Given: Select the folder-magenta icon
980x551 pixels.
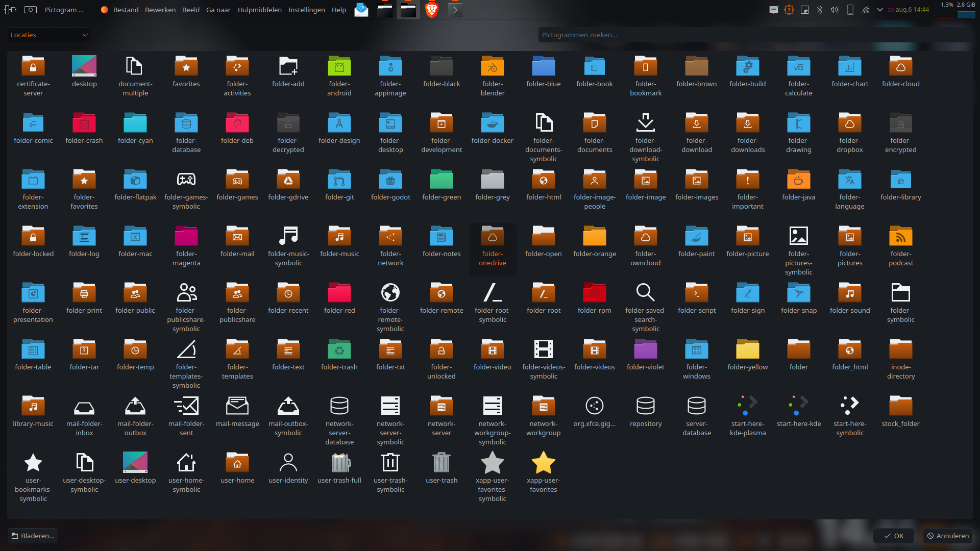Looking at the screenshot, I should click(x=186, y=237).
